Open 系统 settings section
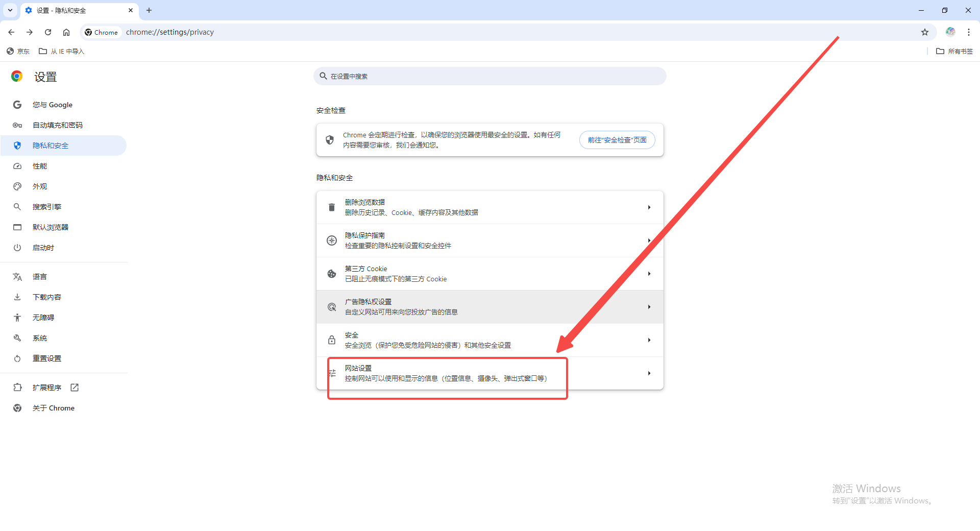This screenshot has height=531, width=980. coord(64,338)
